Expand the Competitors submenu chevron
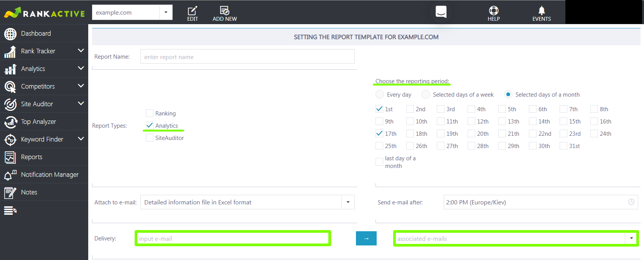This screenshot has width=644, height=260. point(81,86)
